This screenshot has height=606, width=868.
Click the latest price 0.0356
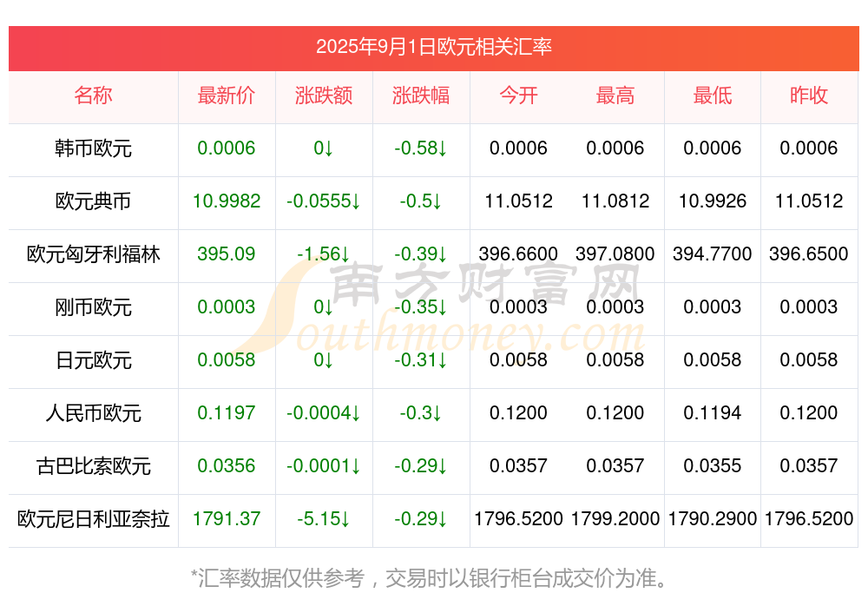tap(227, 466)
